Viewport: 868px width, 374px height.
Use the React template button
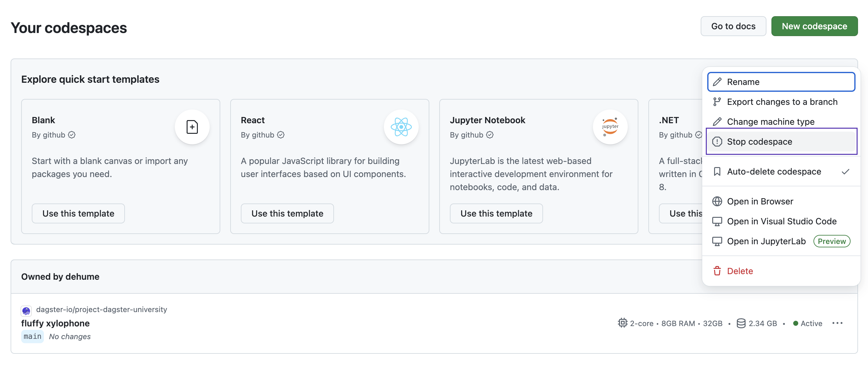(x=287, y=213)
